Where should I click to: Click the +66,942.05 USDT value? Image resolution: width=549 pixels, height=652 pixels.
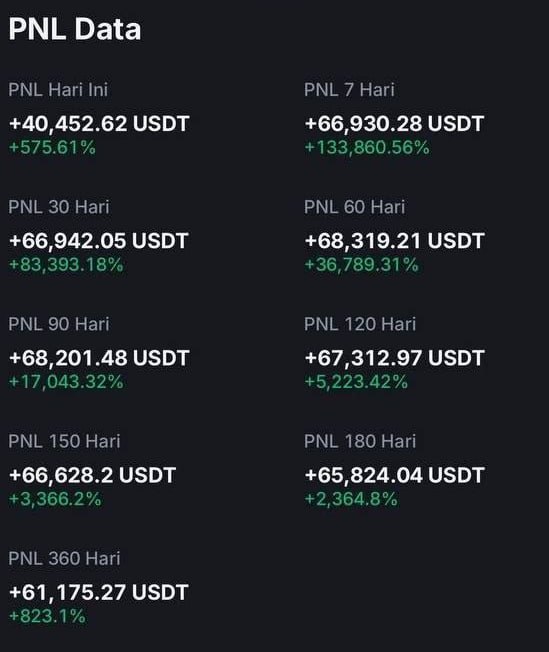pos(99,241)
